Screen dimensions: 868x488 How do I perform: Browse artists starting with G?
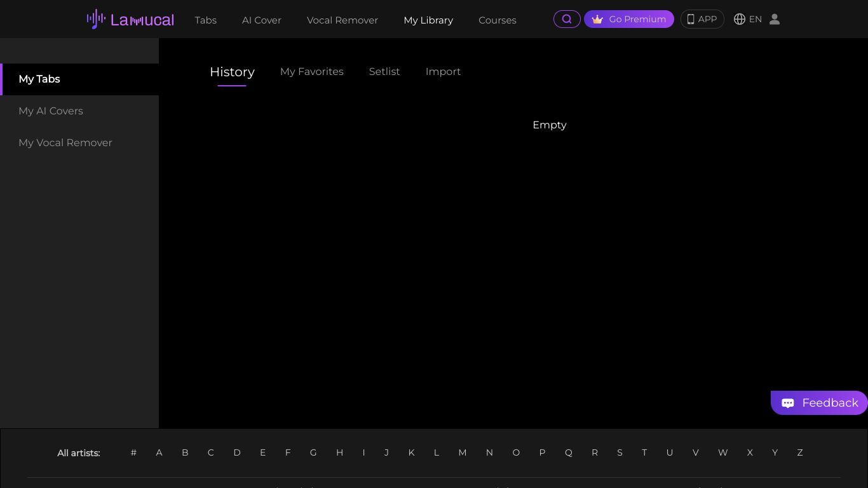pyautogui.click(x=313, y=452)
